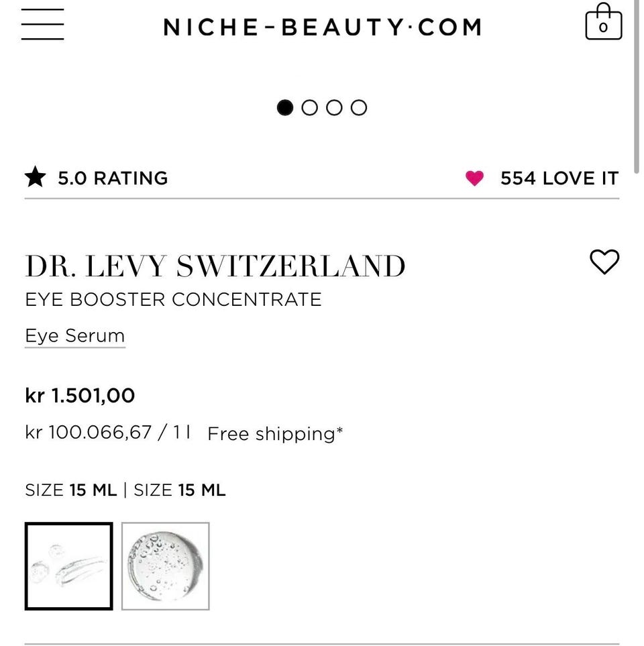The height and width of the screenshot is (646, 644).
Task: Click the kr 1.501,00 price
Action: [x=80, y=396]
